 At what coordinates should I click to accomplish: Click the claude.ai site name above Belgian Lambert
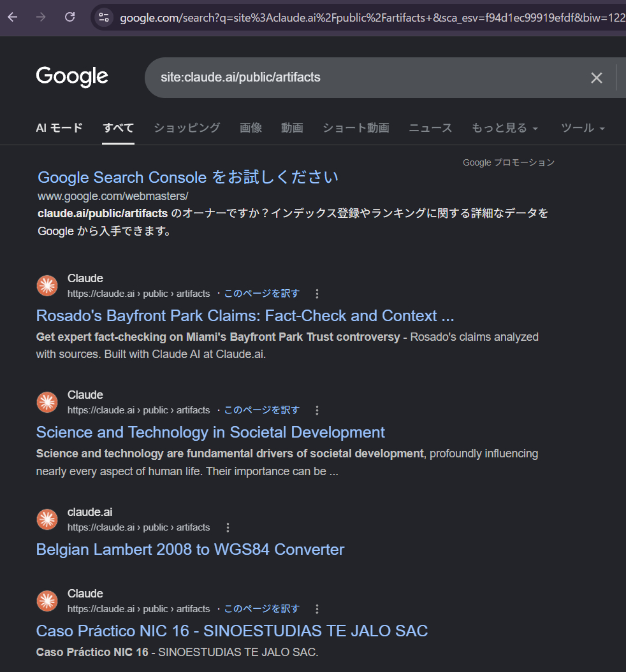pos(90,511)
